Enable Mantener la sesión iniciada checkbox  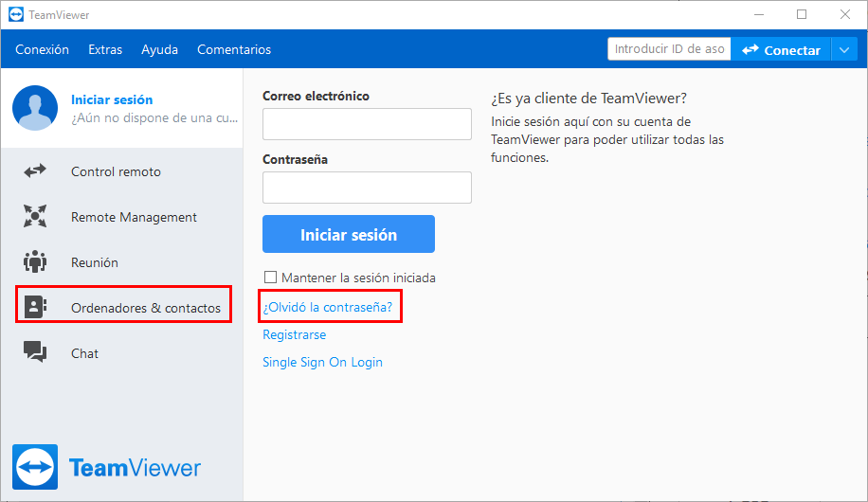270,278
